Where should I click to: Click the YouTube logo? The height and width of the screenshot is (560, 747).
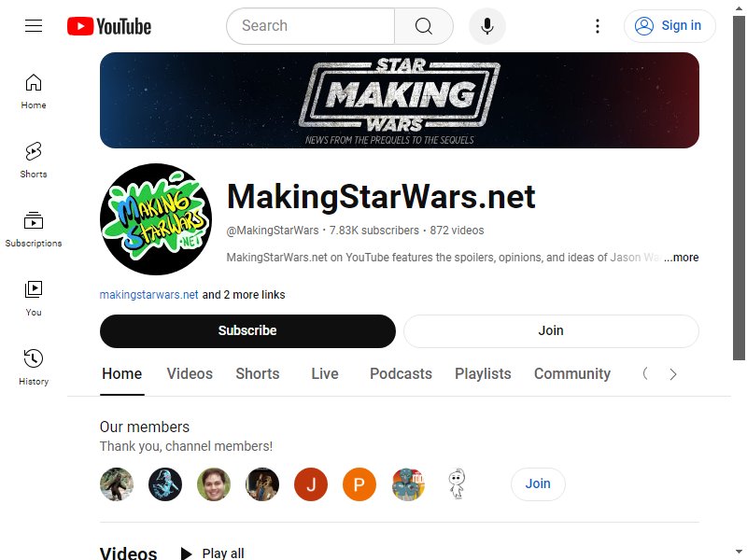click(x=109, y=26)
